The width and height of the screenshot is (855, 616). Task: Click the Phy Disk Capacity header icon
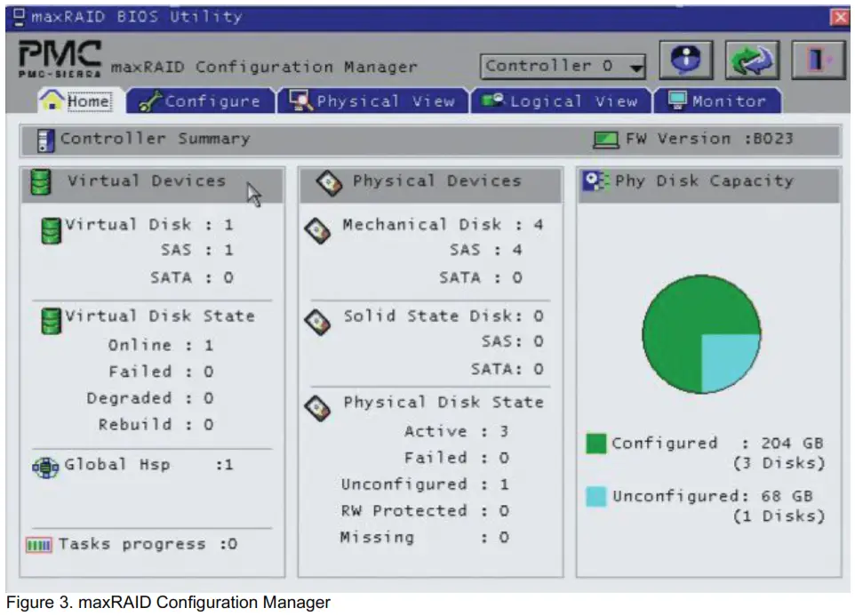tap(595, 181)
